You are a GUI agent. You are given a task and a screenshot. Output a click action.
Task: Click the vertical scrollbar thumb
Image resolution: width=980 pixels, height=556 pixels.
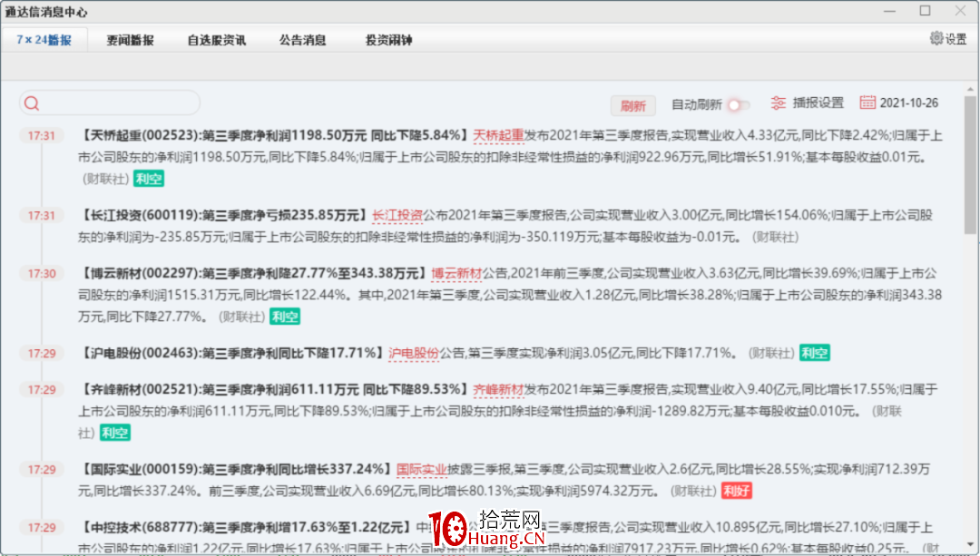(x=970, y=166)
